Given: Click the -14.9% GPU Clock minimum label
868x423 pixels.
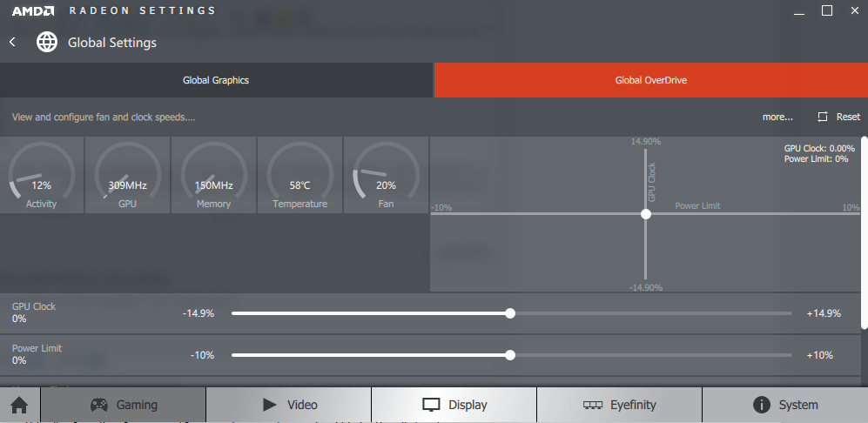Looking at the screenshot, I should coord(198,313).
